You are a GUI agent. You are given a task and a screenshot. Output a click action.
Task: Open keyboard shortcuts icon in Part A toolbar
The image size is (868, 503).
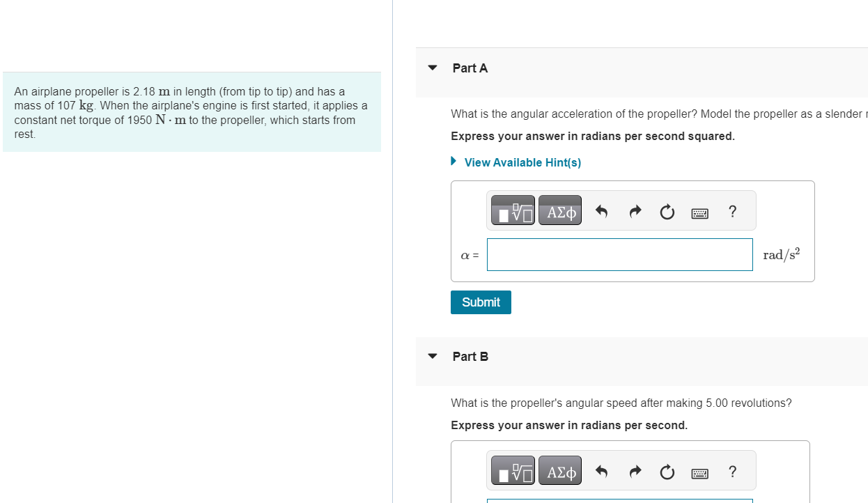[x=699, y=212]
